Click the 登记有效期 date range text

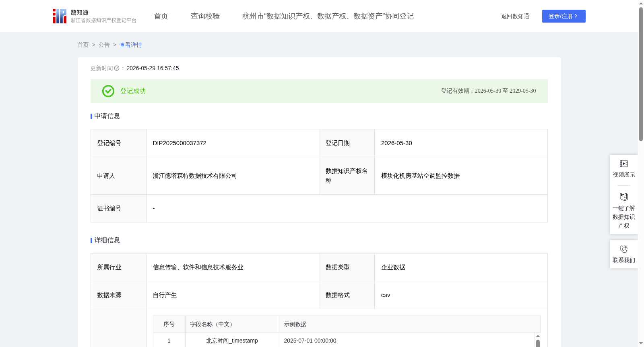[488, 91]
